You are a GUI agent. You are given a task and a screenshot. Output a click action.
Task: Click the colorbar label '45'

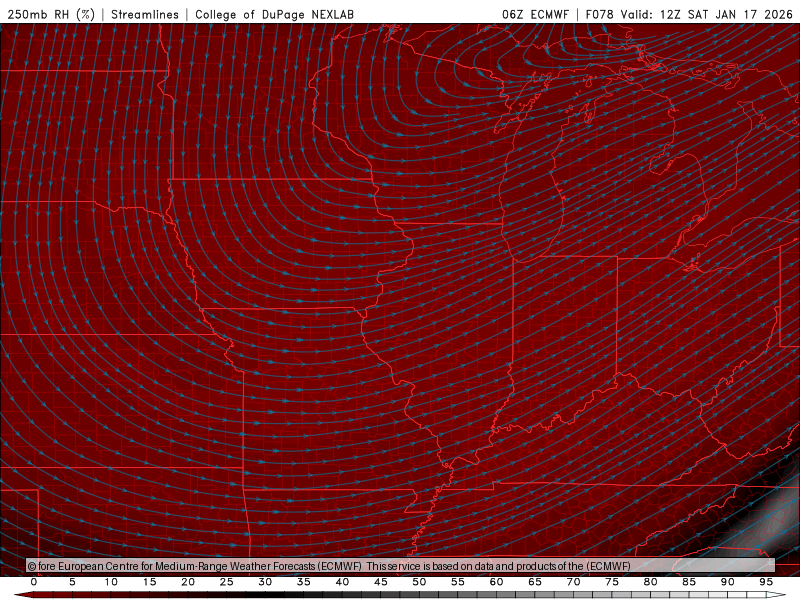pyautogui.click(x=381, y=582)
